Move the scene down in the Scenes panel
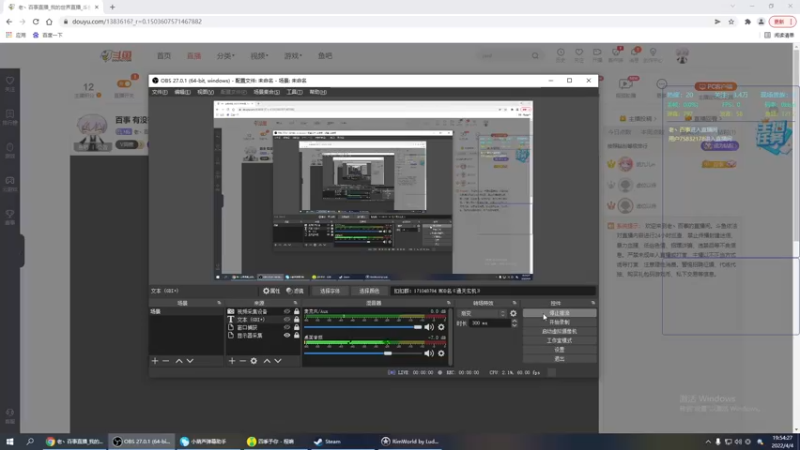 [190, 361]
